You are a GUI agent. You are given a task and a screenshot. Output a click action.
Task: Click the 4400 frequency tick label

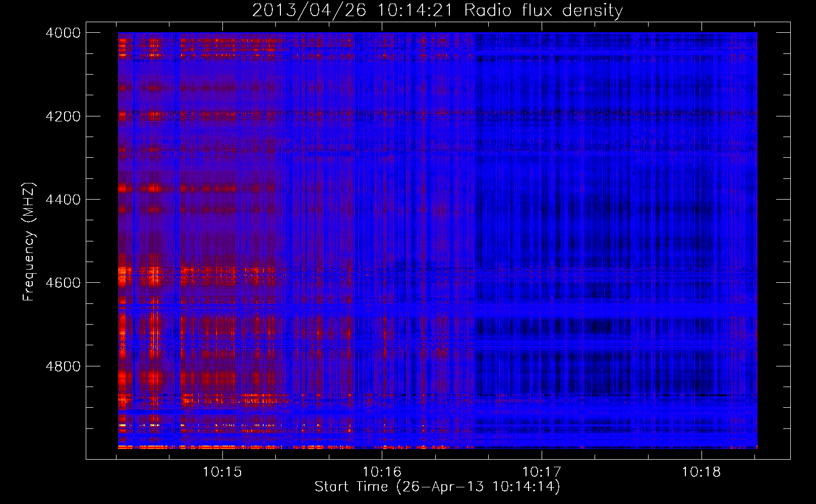pos(63,200)
